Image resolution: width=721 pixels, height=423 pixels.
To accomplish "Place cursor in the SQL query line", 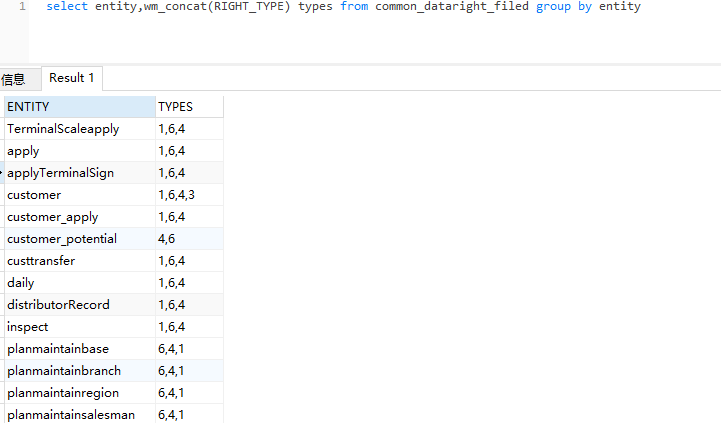I will click(343, 6).
